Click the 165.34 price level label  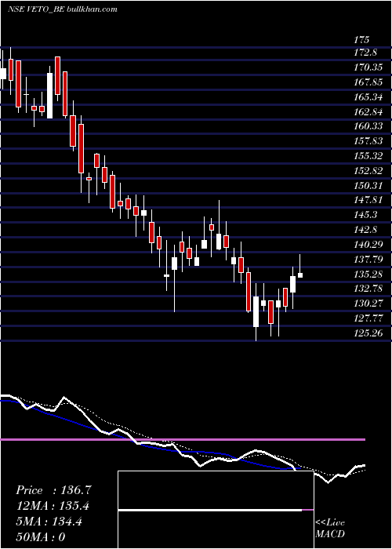pyautogui.click(x=368, y=96)
